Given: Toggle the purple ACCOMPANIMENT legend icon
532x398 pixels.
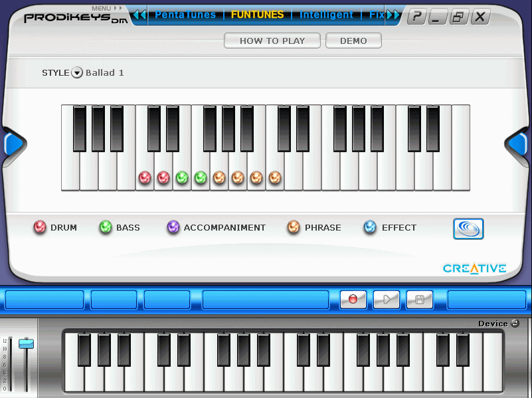Looking at the screenshot, I should coord(173,227).
